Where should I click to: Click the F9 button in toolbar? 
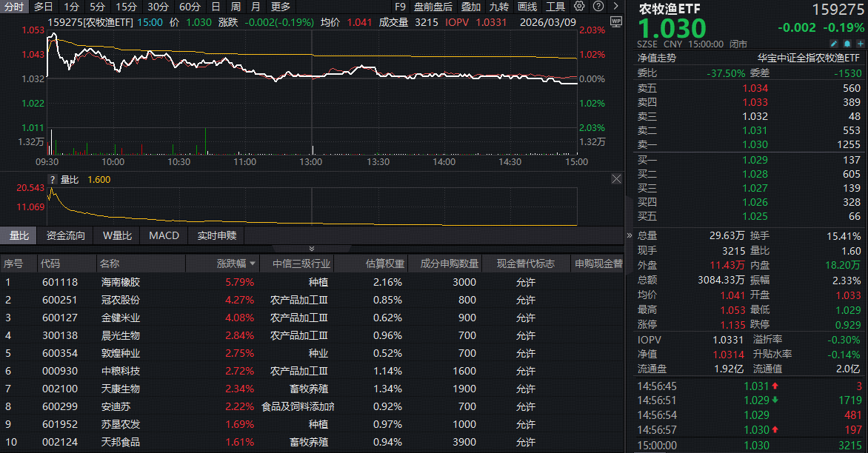[401, 7]
